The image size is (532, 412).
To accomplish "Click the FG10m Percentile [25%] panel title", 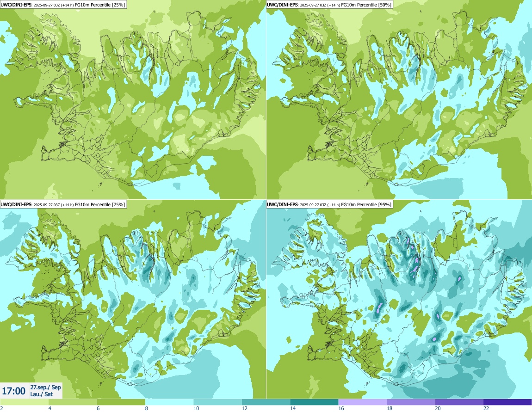I will click(63, 5).
